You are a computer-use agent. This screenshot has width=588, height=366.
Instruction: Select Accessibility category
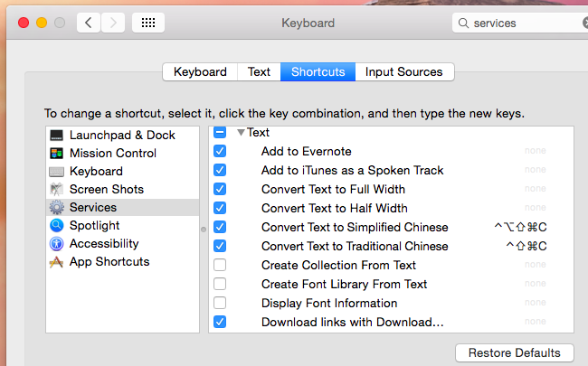[123, 244]
